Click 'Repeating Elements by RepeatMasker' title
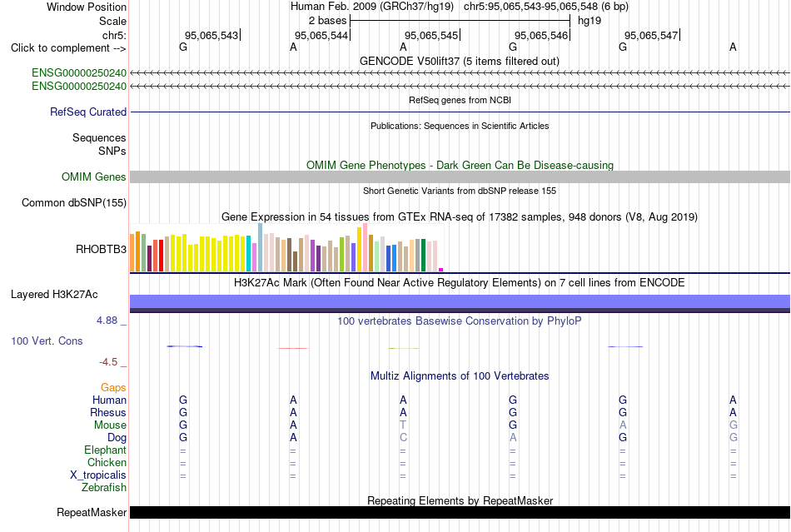Viewport: 791px width, 532px height. tap(460, 500)
